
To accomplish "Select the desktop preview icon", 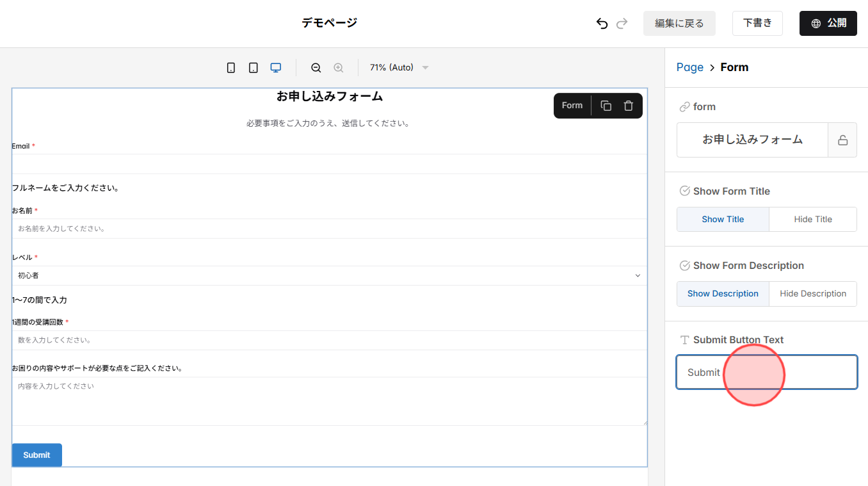I will coord(275,67).
